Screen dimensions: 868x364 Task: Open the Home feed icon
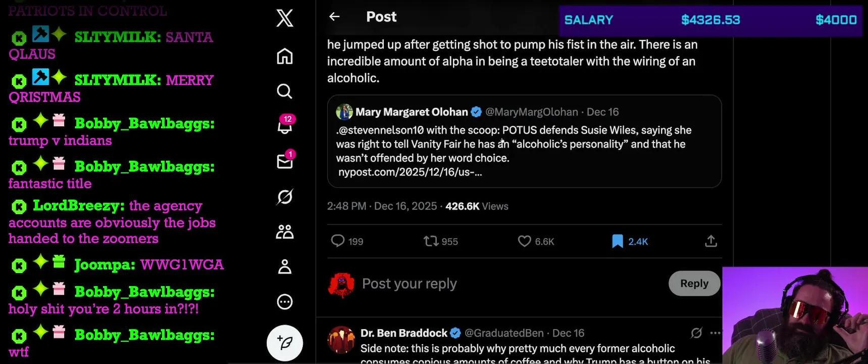coord(285,56)
